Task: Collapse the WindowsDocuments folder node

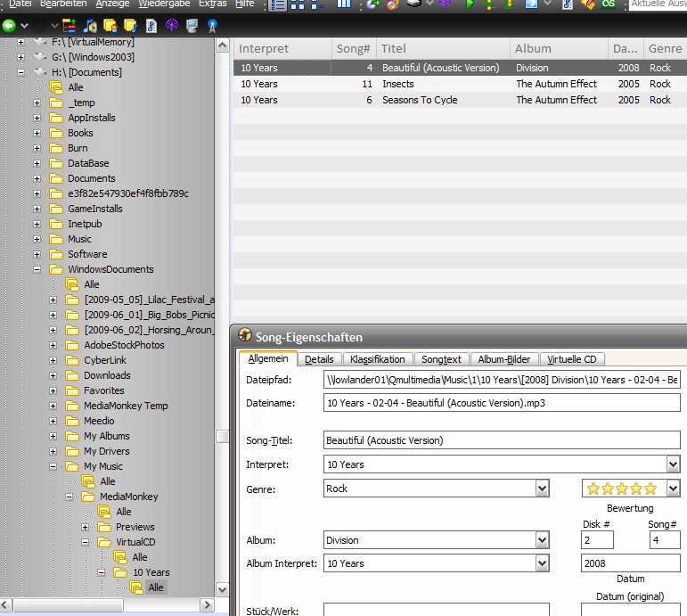Action: pyautogui.click(x=37, y=269)
